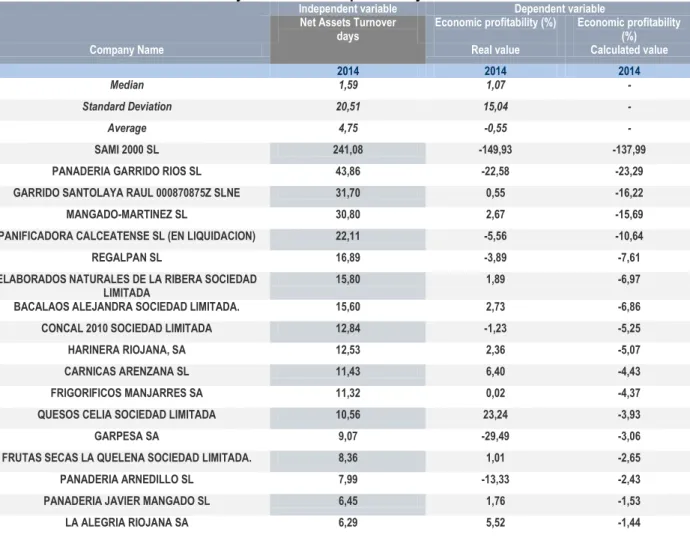690x538 pixels.
Task: Click the Standard Deviation row label
Action: pos(127,106)
